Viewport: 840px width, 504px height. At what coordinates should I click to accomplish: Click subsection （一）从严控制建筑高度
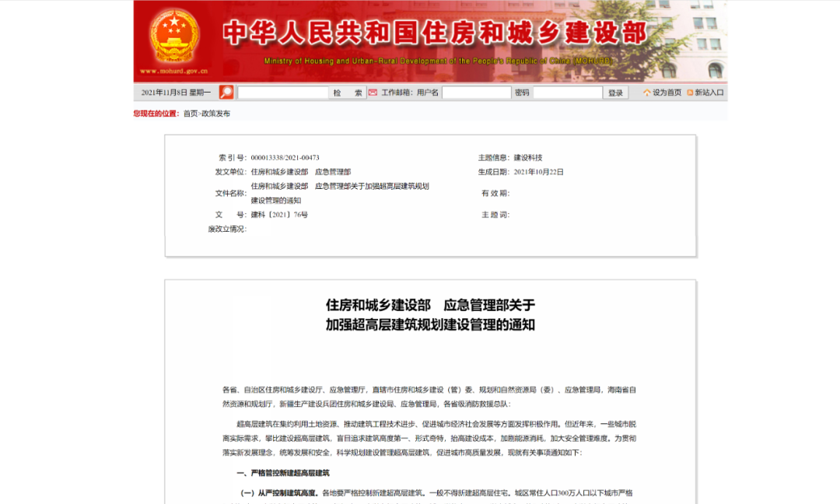(279, 493)
